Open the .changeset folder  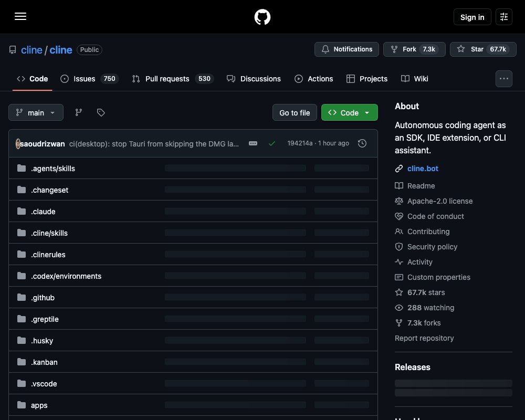click(x=49, y=190)
